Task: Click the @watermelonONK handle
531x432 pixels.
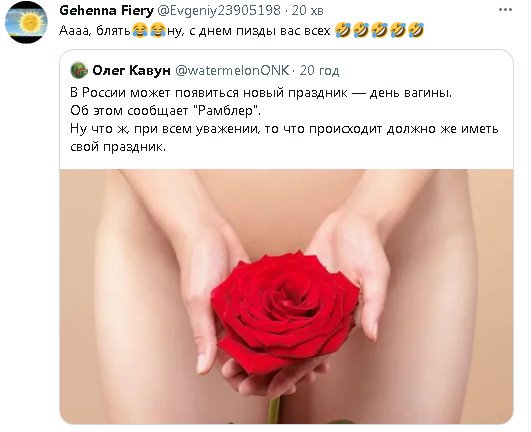Action: [232, 70]
